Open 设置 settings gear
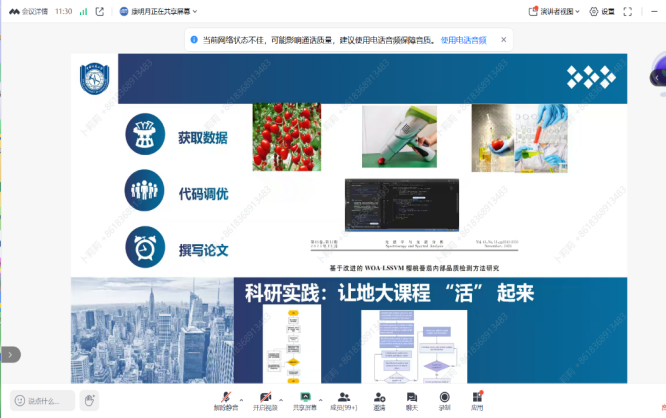The image size is (666, 418). [x=602, y=11]
